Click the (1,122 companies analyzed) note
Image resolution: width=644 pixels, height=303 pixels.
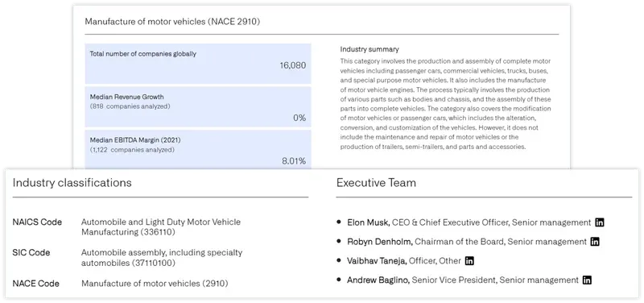(x=132, y=150)
